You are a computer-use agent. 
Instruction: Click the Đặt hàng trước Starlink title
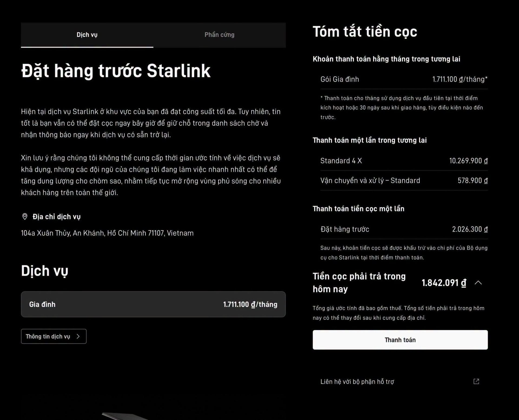pyautogui.click(x=116, y=71)
